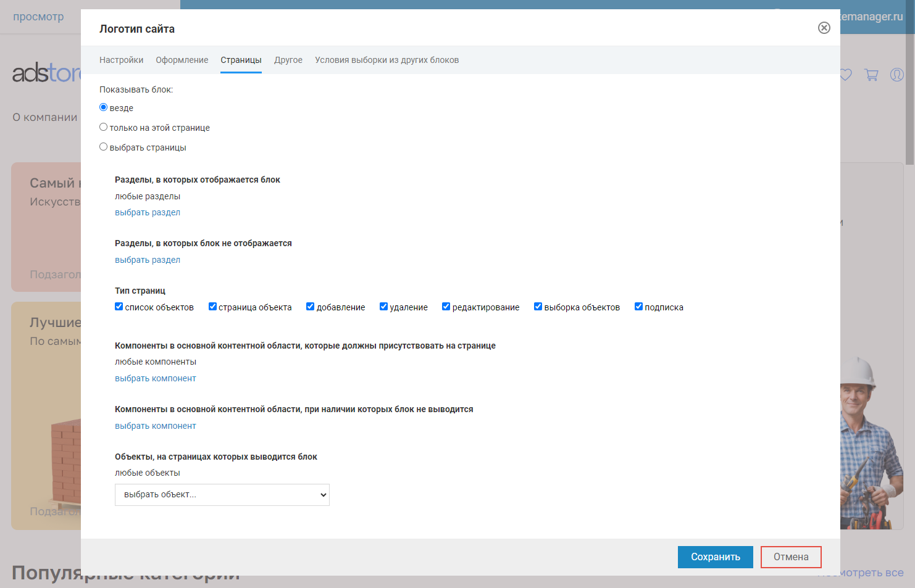The image size is (915, 588).
Task: Open the Оформление tab
Action: point(182,60)
